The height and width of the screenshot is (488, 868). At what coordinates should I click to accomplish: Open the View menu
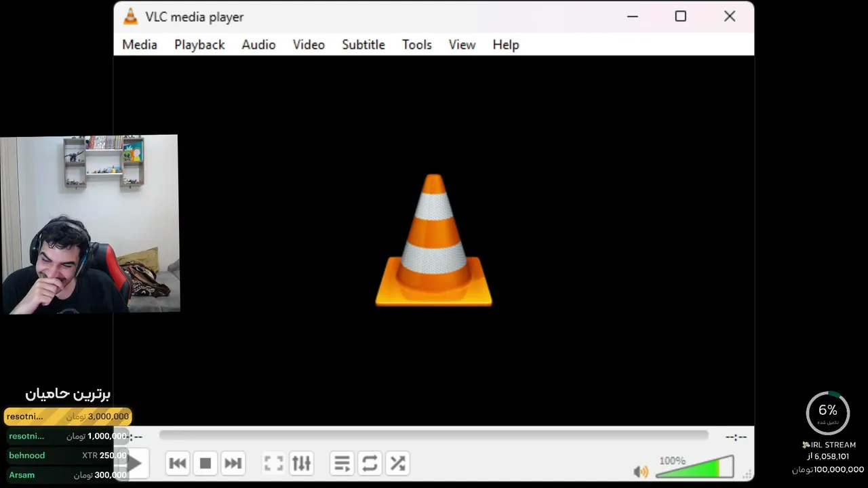tap(462, 45)
